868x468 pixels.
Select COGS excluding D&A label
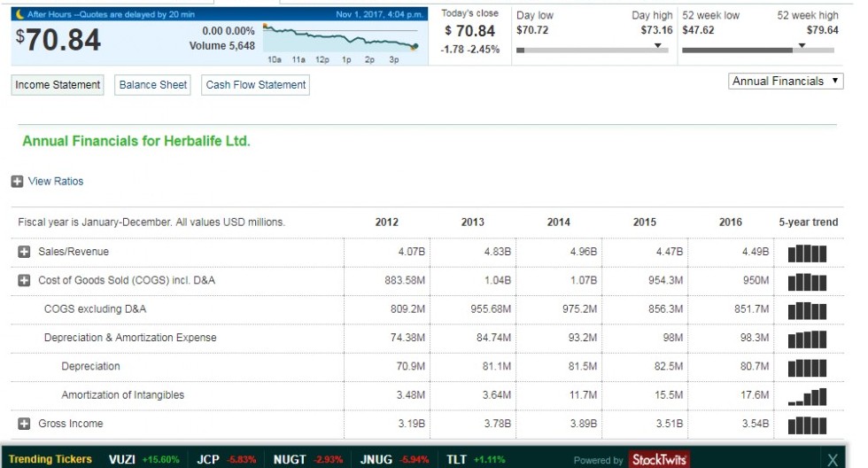point(96,309)
